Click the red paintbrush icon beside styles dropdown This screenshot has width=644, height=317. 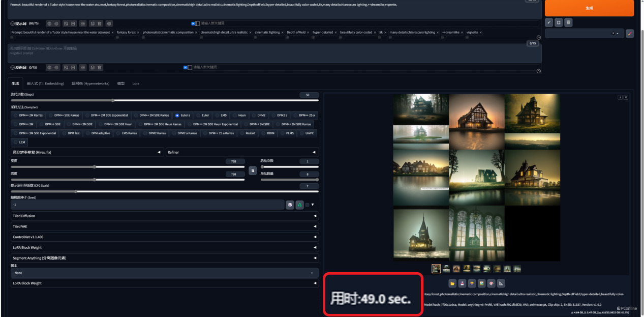click(x=630, y=34)
